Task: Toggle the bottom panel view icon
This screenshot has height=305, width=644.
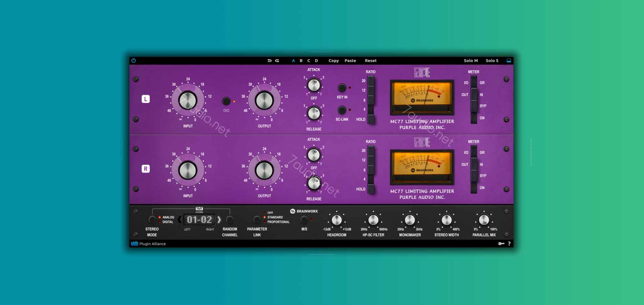Action: 509,61
